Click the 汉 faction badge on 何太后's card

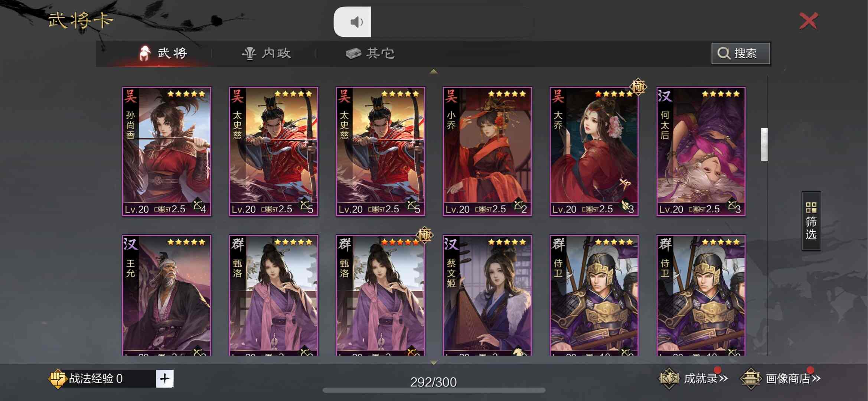coord(665,96)
